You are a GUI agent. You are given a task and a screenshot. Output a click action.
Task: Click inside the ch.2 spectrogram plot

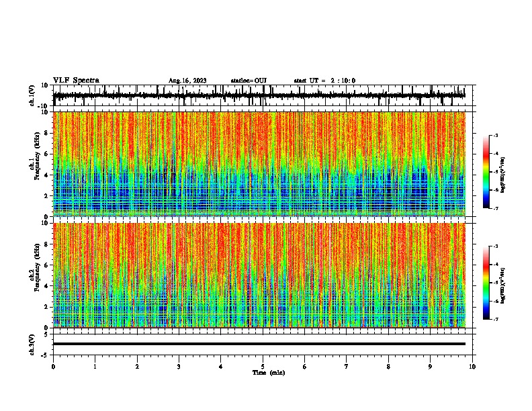pyautogui.click(x=259, y=275)
